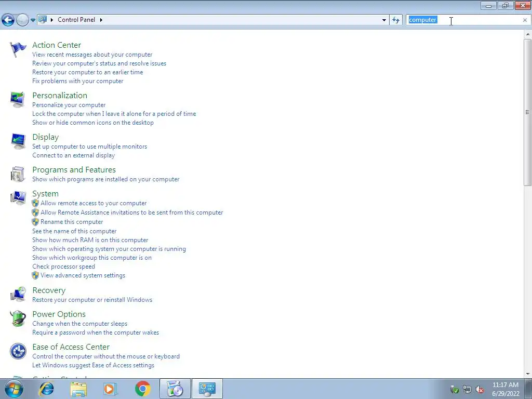Viewport: 532px width, 399px height.
Task: Open Windows Media Player from taskbar
Action: [x=110, y=389]
